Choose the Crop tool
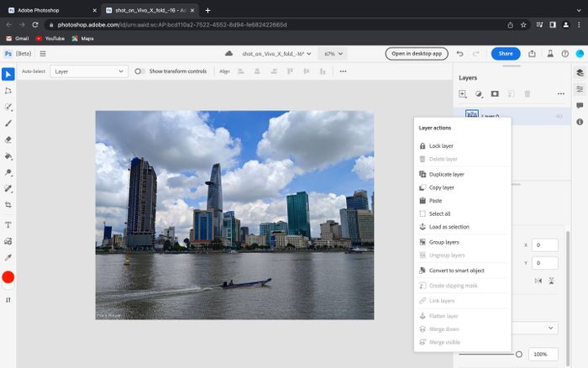The image size is (588, 368). click(8, 205)
